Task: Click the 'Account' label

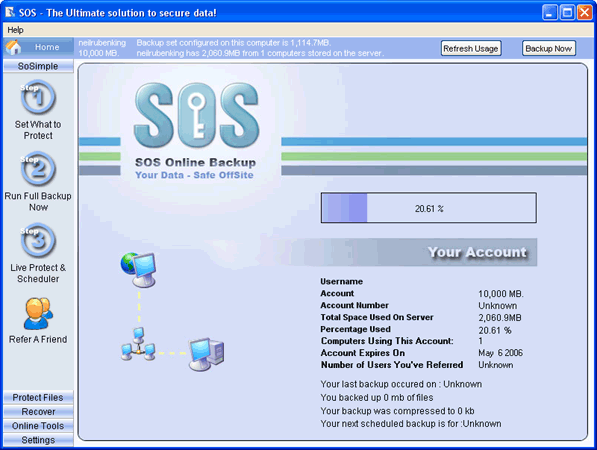Action: tap(337, 294)
